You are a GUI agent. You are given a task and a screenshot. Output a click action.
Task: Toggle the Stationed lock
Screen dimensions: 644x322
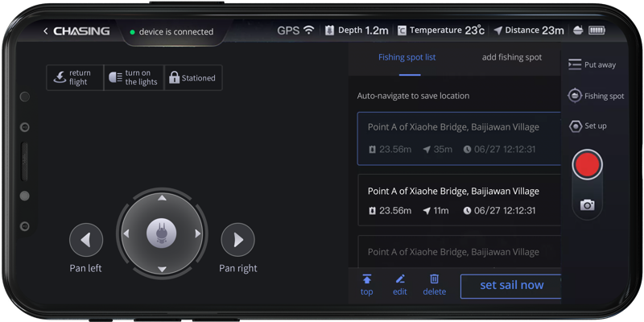coord(193,77)
